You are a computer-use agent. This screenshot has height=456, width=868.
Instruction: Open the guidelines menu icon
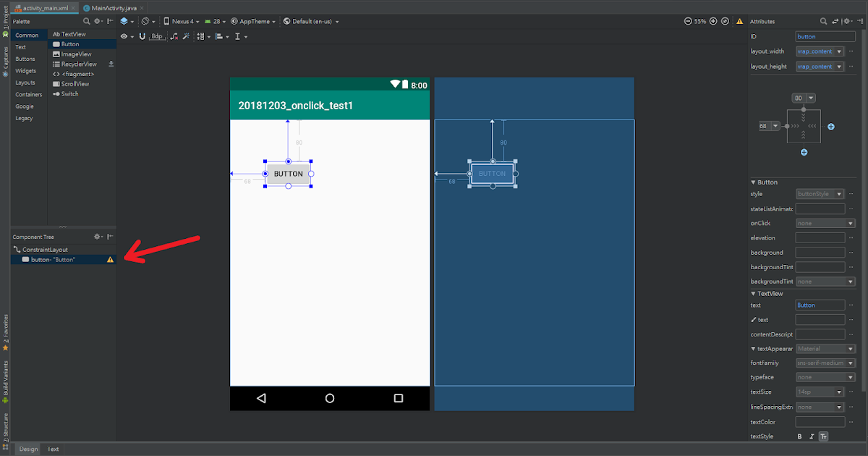point(241,36)
